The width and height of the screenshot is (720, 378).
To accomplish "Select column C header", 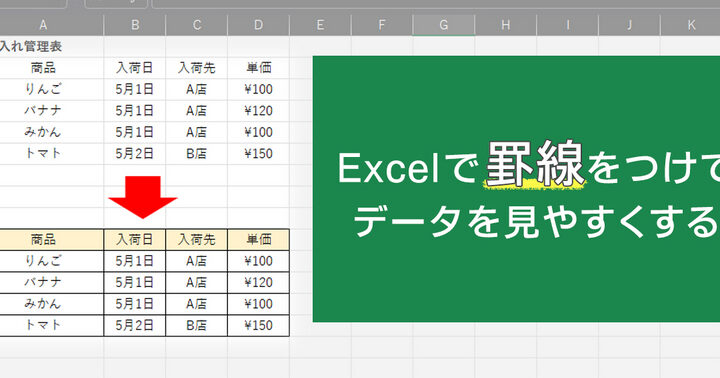I will [197, 25].
